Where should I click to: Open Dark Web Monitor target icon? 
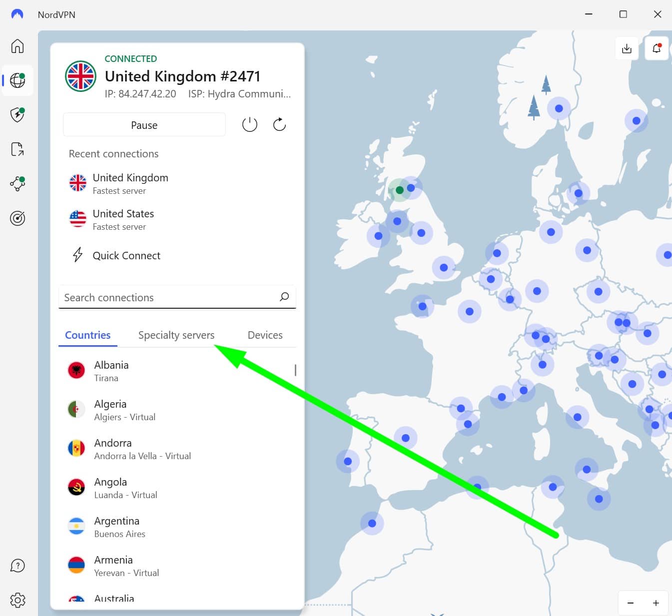17,218
